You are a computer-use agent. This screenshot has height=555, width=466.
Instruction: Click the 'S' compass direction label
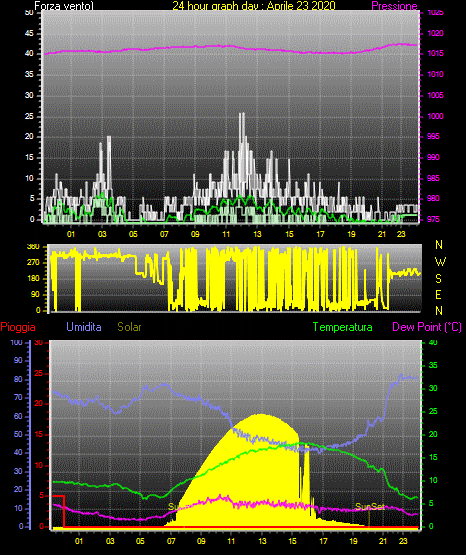438,279
